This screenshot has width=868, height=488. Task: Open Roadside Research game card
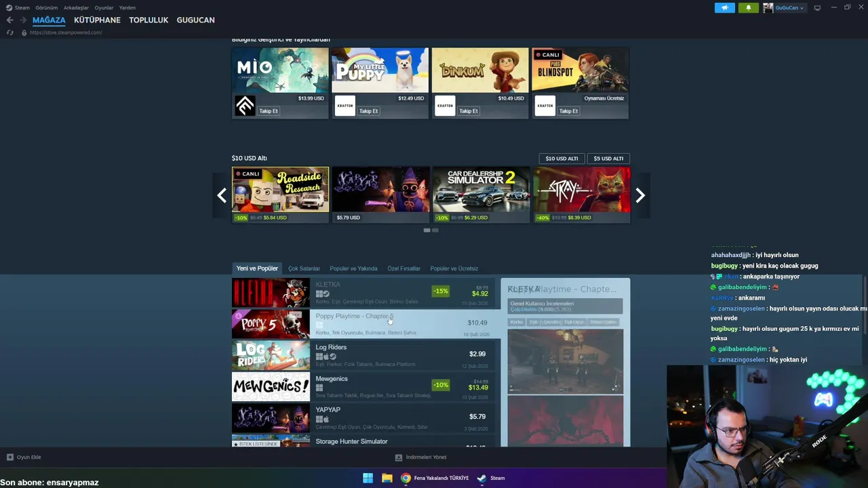tap(280, 195)
